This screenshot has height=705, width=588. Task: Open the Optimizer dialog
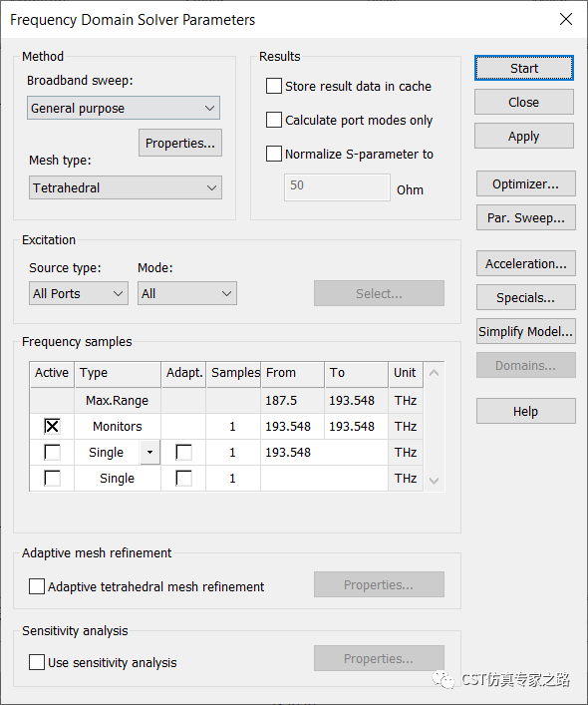(525, 183)
